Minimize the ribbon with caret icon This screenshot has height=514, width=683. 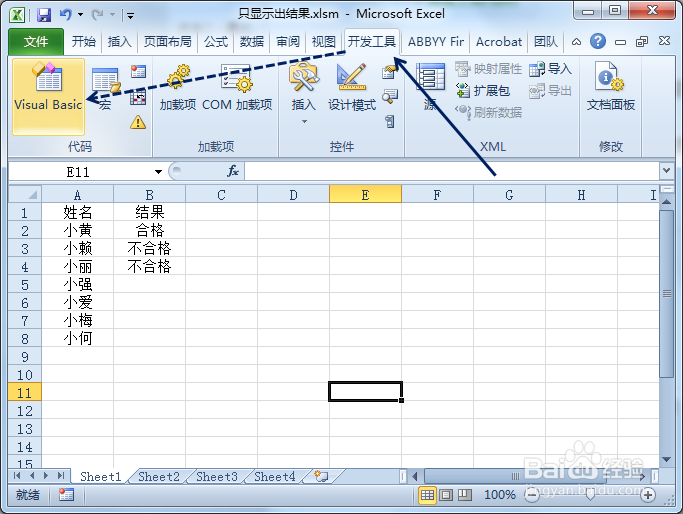tap(576, 42)
